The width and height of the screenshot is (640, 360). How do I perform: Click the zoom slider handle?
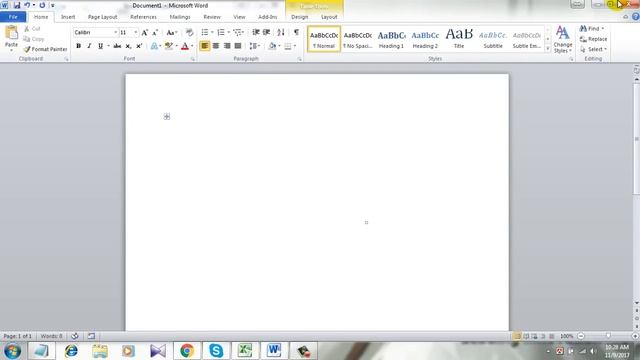click(x=608, y=336)
